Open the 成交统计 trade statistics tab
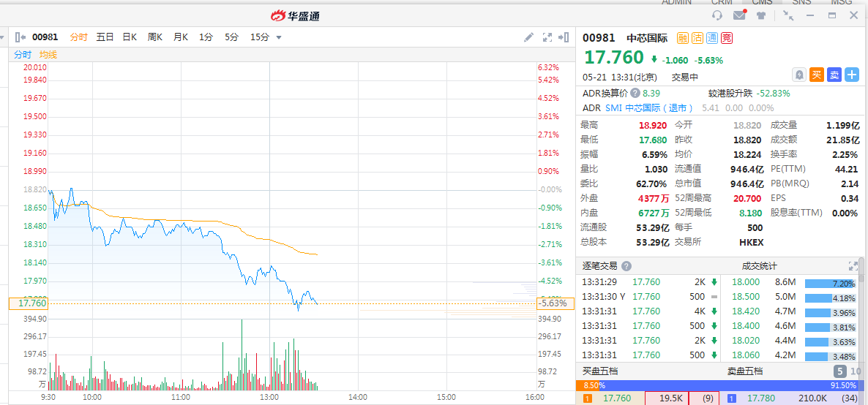 click(760, 266)
